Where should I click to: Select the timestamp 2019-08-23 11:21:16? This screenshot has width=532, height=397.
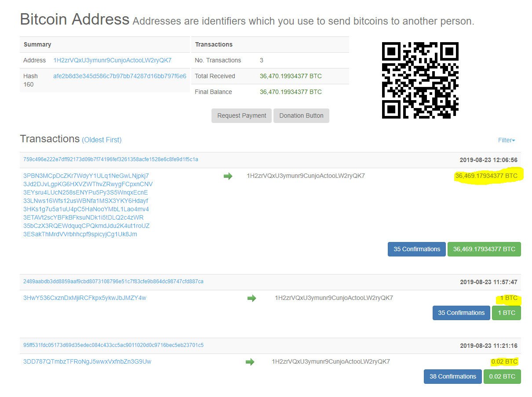point(488,346)
